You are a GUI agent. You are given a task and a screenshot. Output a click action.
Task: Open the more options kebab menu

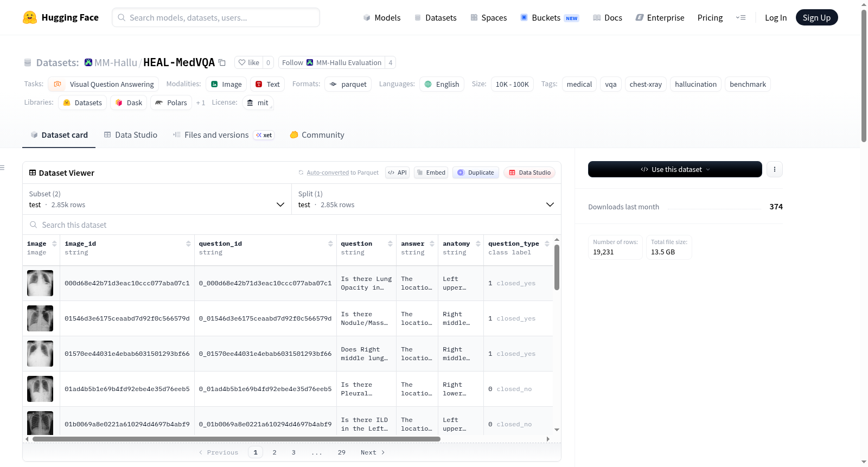point(774,169)
